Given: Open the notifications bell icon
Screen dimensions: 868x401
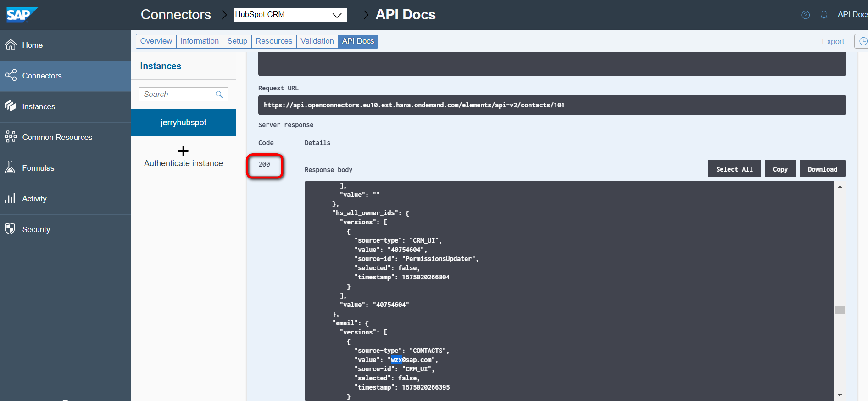Looking at the screenshot, I should click(824, 15).
